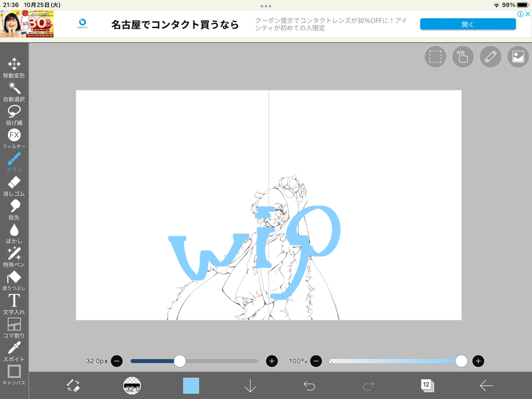Open the Canvas (キャンバス) tool

point(14,375)
